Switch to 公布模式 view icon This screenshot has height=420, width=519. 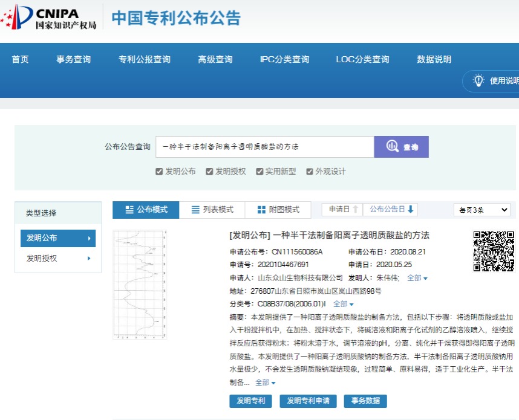pyautogui.click(x=129, y=210)
